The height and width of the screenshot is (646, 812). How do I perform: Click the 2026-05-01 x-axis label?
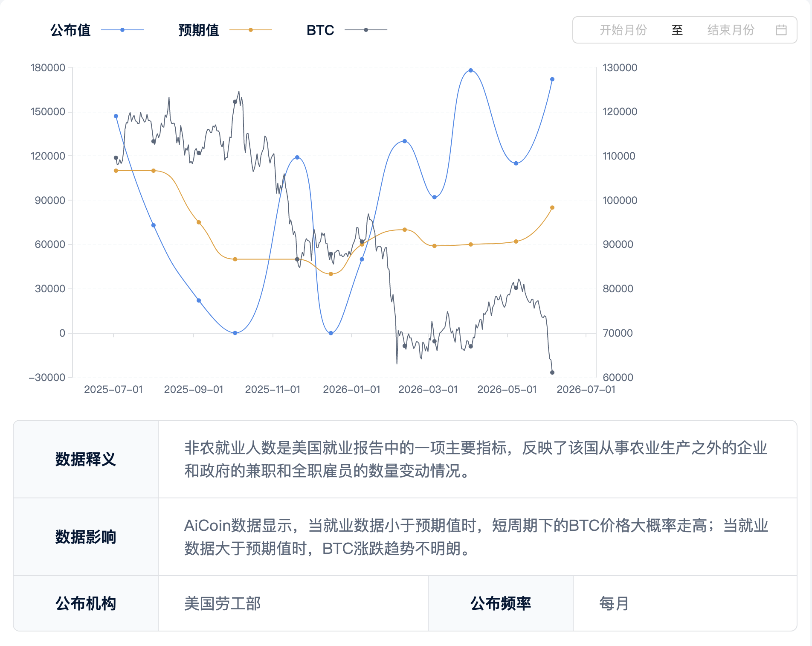pos(507,389)
